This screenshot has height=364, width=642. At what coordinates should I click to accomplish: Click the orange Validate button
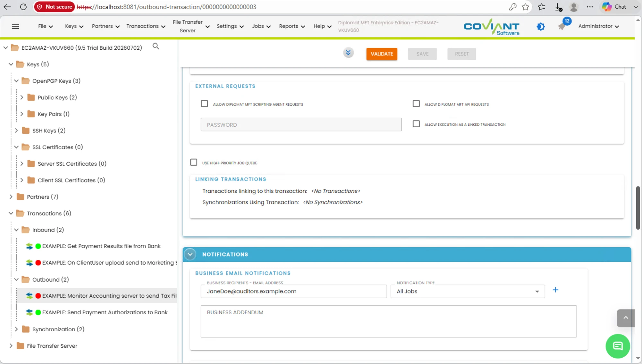point(382,54)
